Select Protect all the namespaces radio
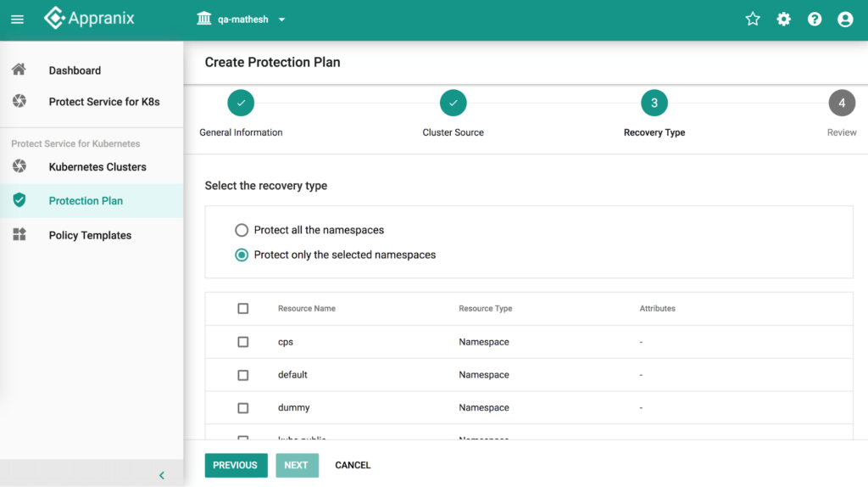 pos(242,230)
